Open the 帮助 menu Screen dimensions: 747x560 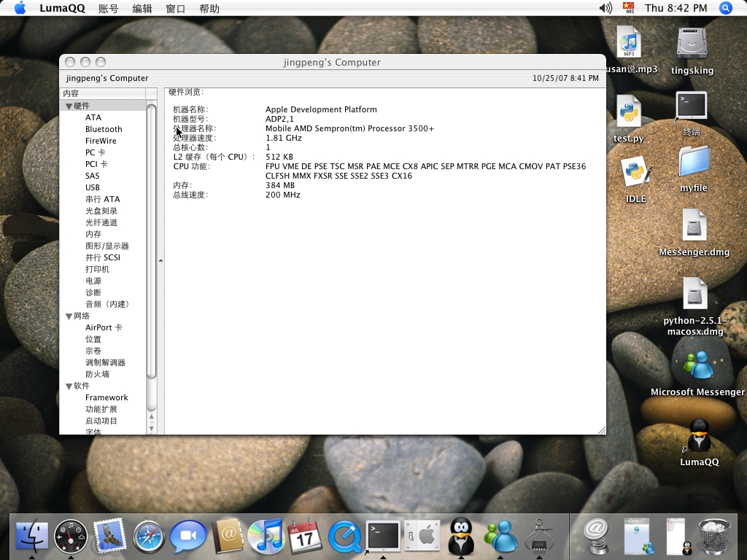209,9
